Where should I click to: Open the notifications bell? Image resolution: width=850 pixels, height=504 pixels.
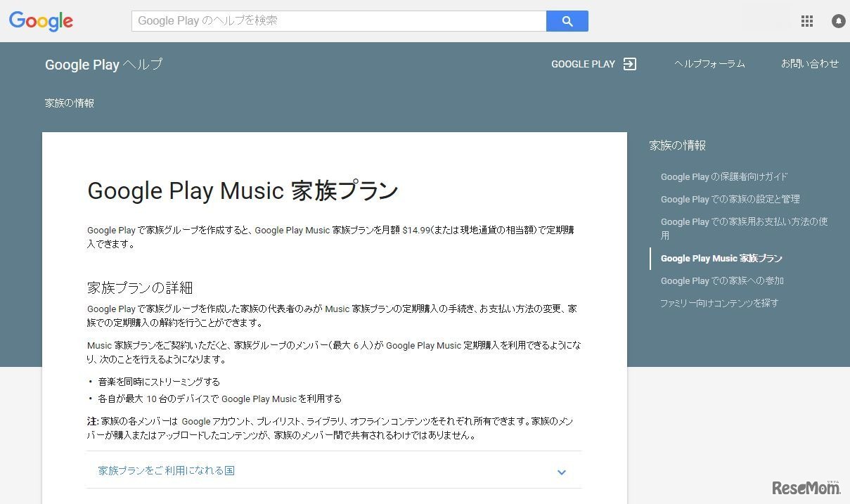pyautogui.click(x=838, y=21)
